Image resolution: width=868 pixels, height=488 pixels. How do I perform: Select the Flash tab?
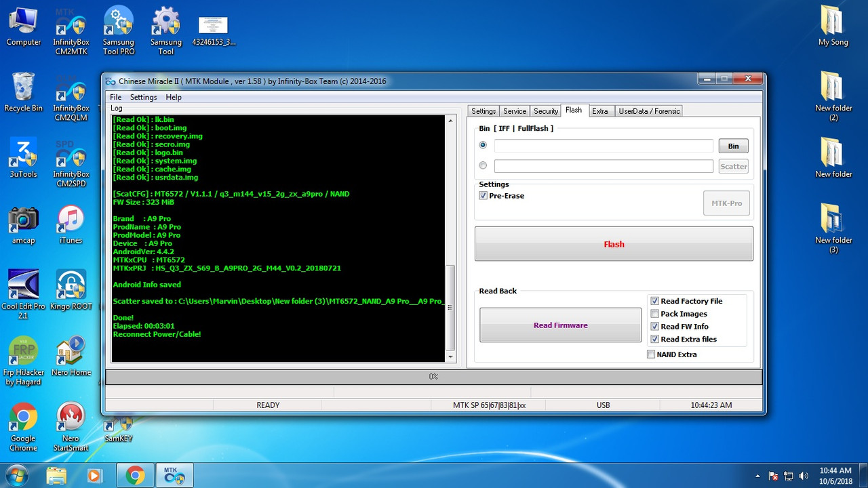click(574, 110)
